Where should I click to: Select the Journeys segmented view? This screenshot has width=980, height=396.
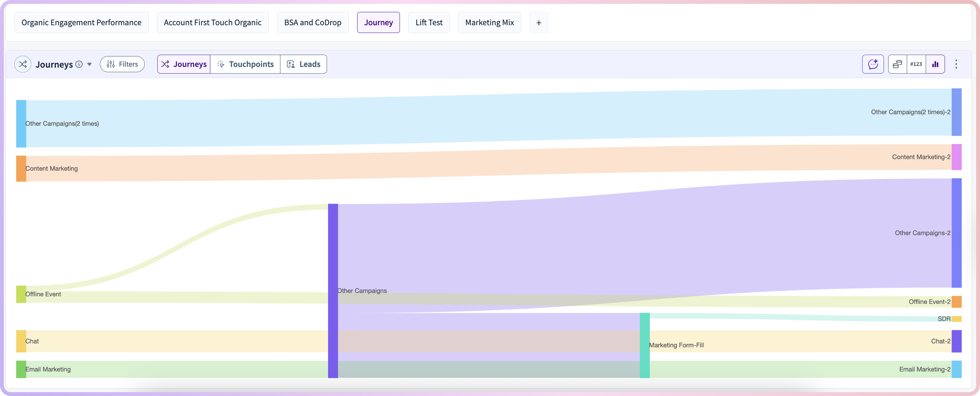(184, 64)
